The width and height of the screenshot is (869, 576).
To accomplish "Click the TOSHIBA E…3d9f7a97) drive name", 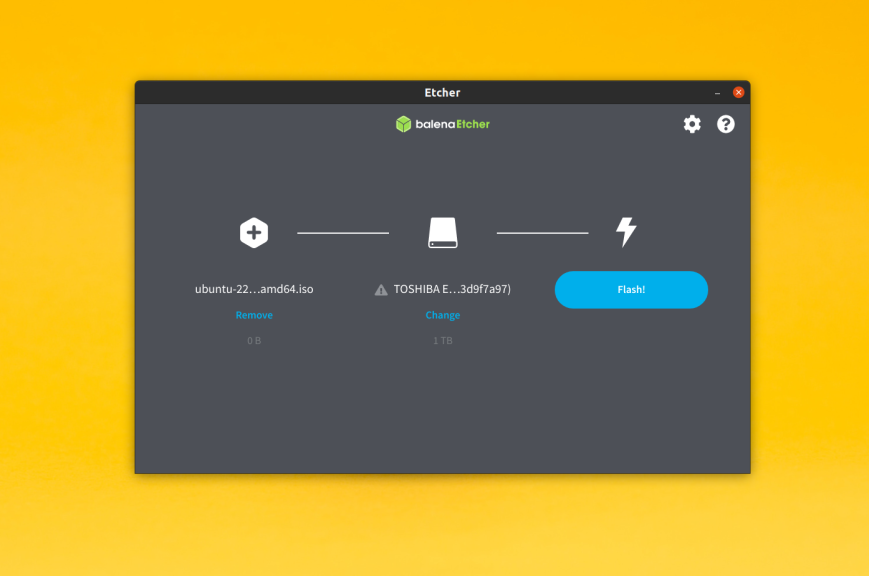I will pos(452,289).
